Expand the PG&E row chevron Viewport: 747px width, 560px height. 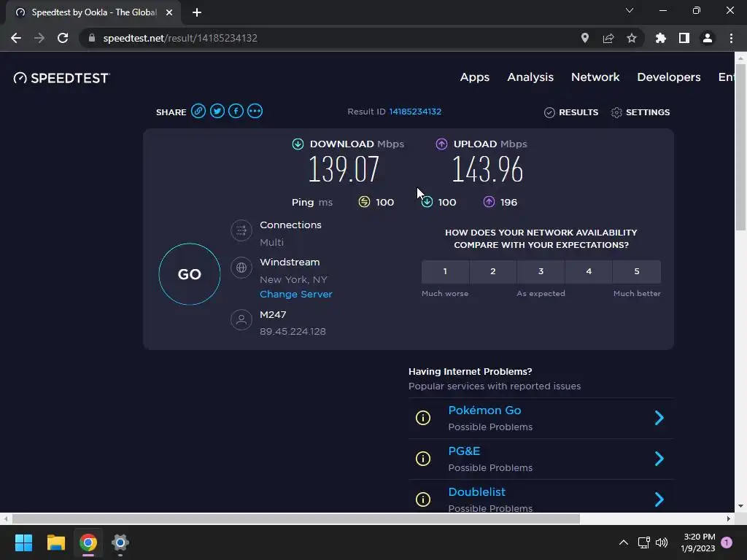pyautogui.click(x=659, y=459)
